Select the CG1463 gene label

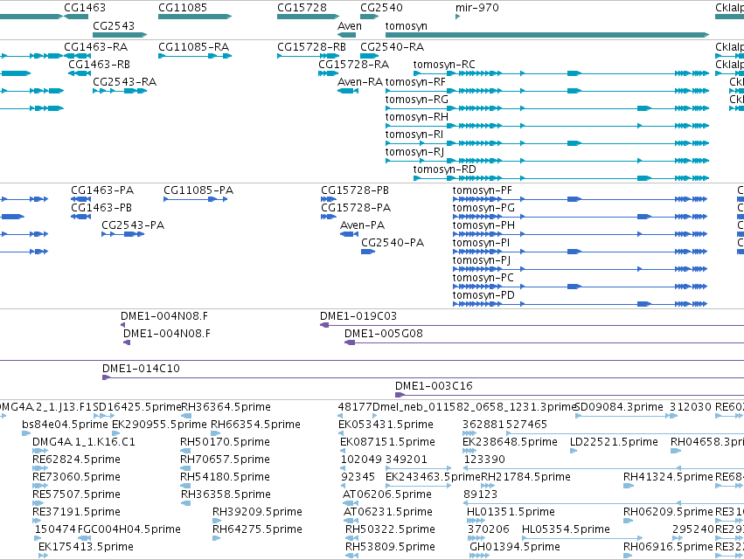(x=85, y=8)
